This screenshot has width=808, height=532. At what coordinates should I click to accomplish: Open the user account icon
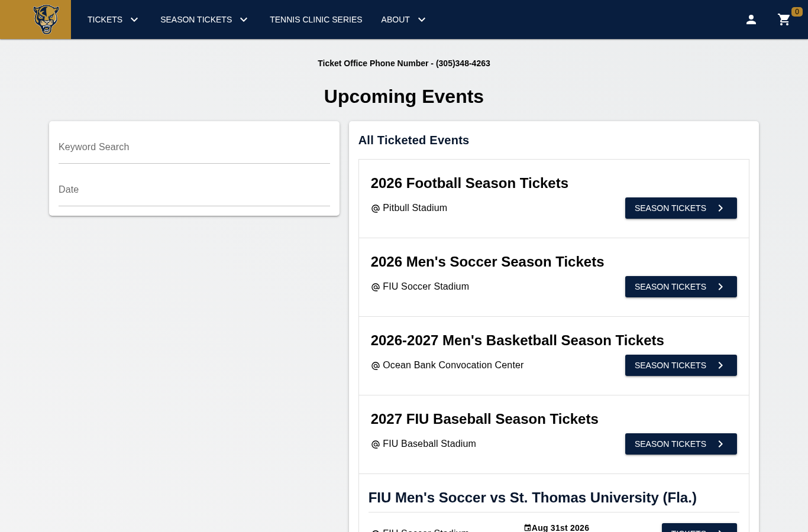pos(751,20)
